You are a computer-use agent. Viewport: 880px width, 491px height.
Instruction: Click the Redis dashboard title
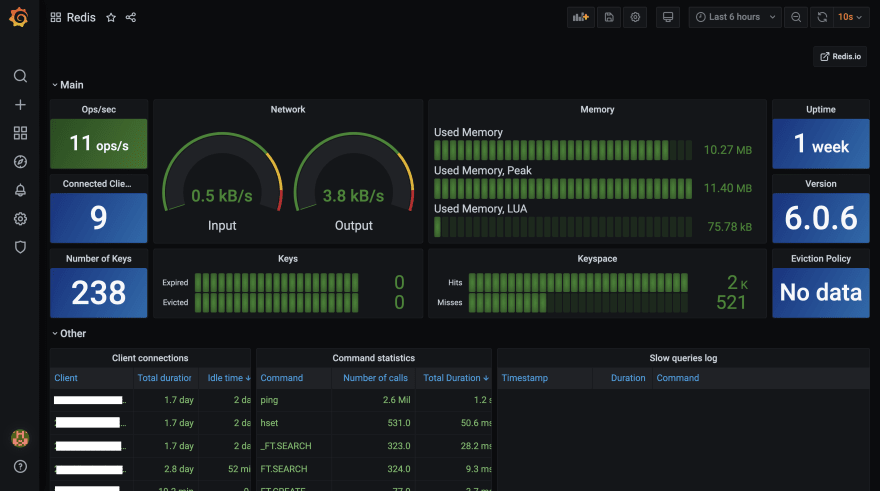pyautogui.click(x=81, y=17)
